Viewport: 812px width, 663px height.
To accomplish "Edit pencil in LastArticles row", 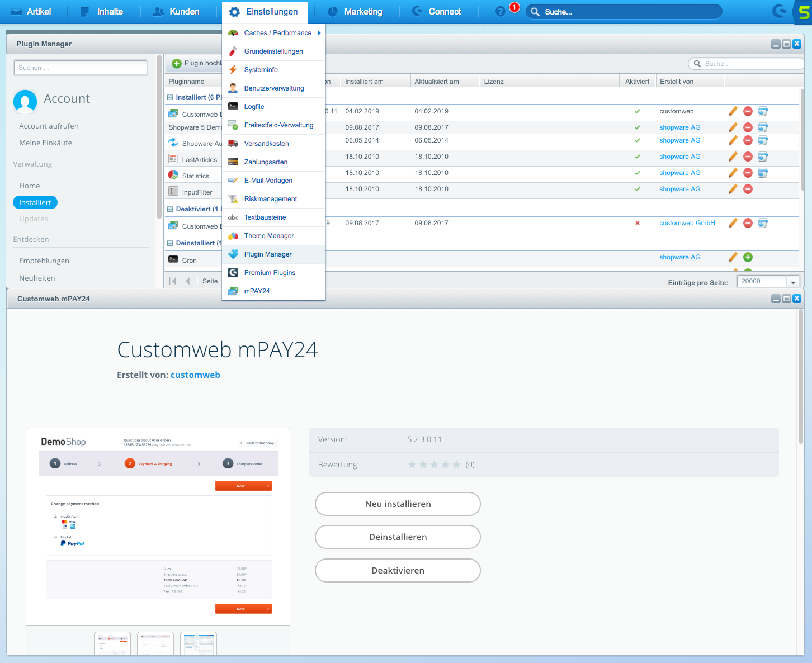I will [x=733, y=157].
